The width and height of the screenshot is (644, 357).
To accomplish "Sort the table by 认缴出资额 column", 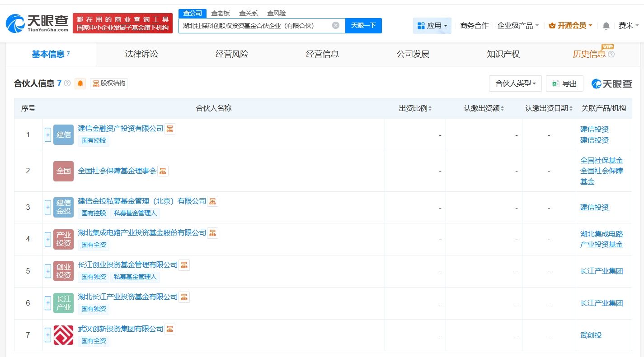I will pos(484,108).
